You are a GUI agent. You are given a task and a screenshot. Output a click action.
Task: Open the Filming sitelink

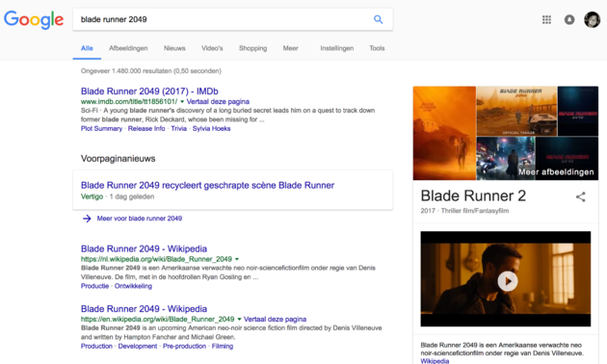(x=223, y=347)
